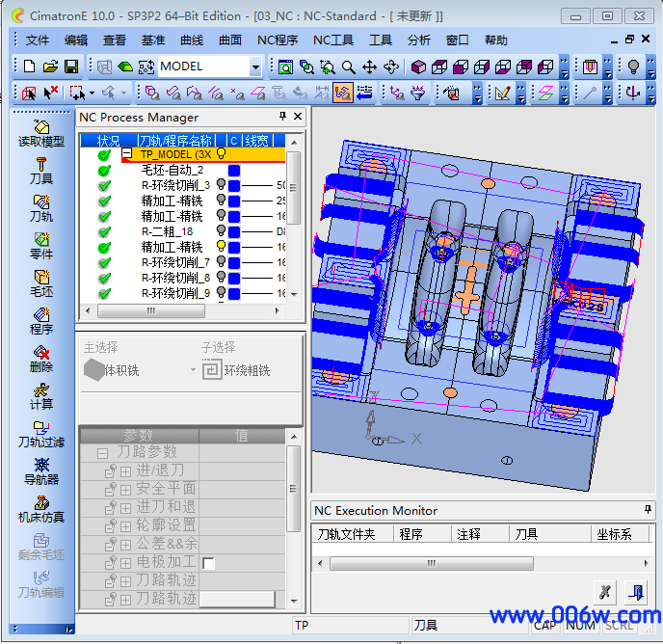Click blue color swatch of 毛坯-自动_2

click(234, 170)
